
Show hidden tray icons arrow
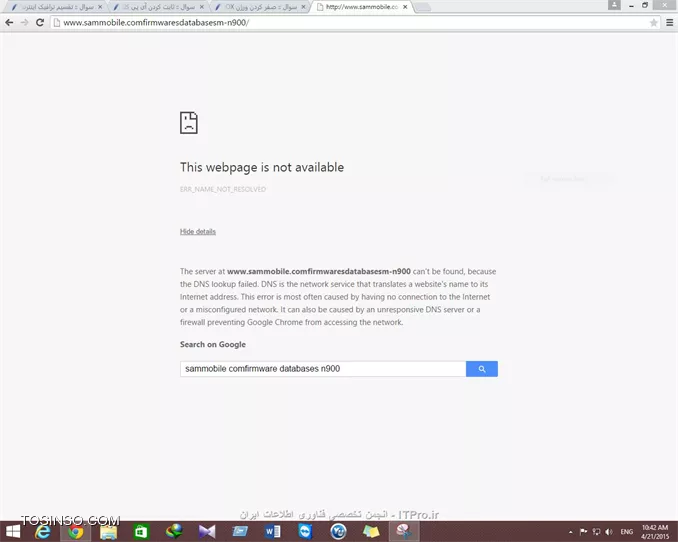(570, 532)
